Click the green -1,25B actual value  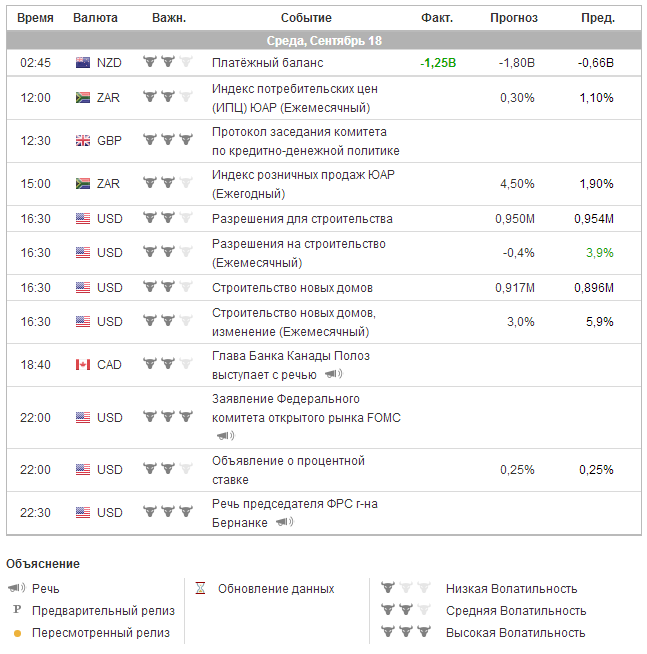(438, 62)
